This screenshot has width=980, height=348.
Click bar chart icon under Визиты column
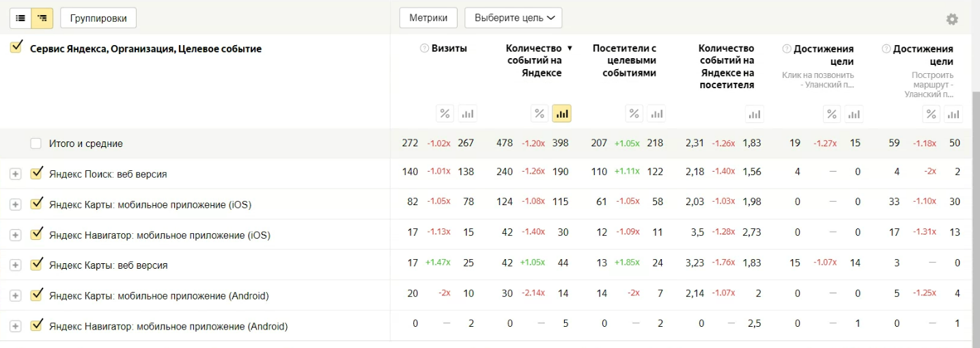tap(467, 113)
